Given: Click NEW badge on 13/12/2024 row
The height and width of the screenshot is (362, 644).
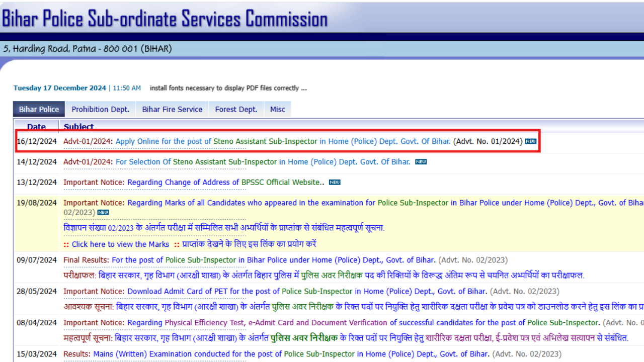Looking at the screenshot, I should pyautogui.click(x=335, y=182).
